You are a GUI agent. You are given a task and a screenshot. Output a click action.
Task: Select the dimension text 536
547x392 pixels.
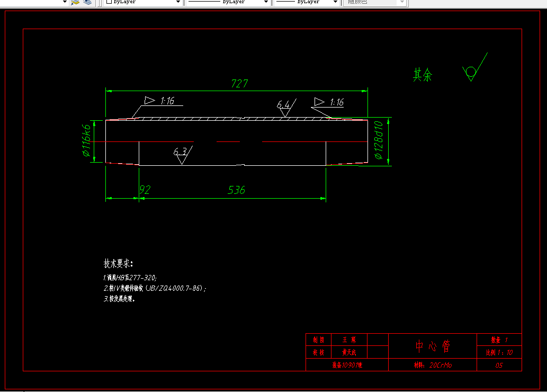(237, 190)
